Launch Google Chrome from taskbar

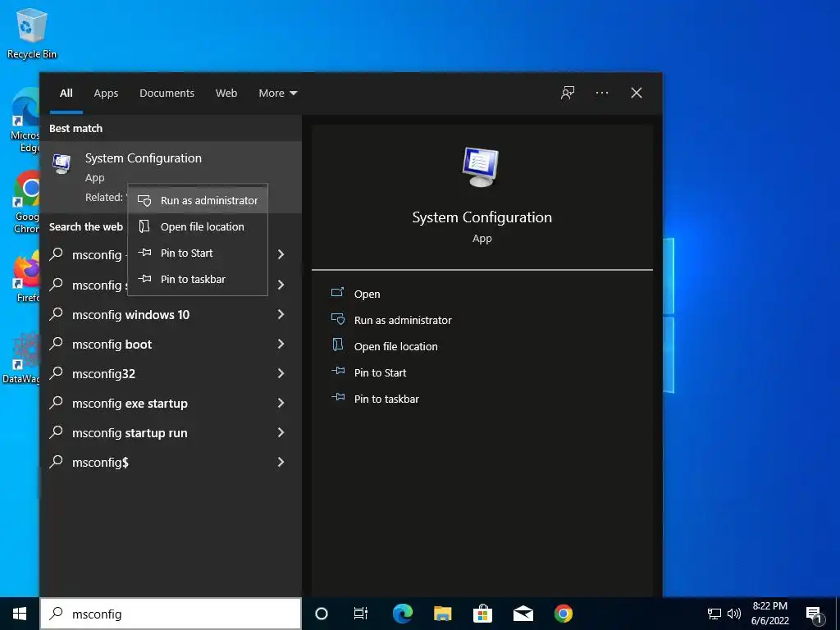coord(563,614)
